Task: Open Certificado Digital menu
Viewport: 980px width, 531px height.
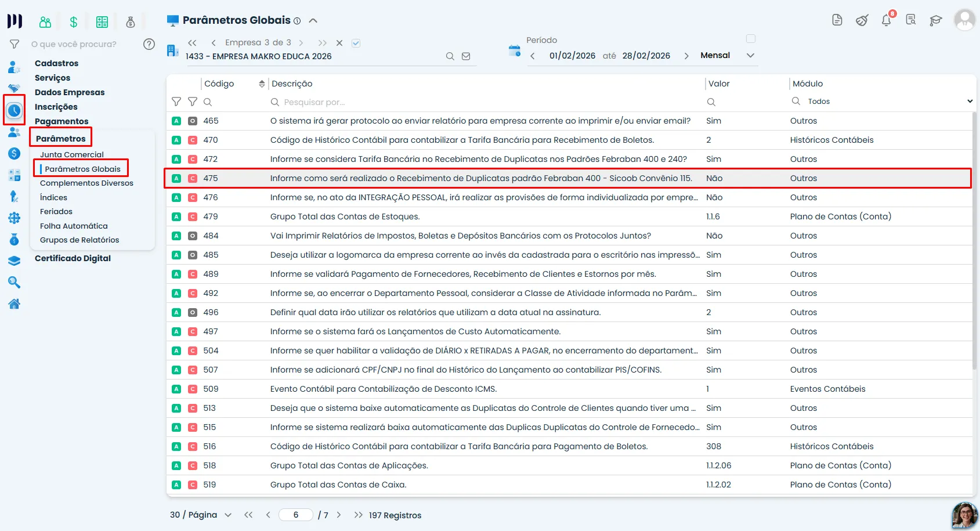Action: pos(73,258)
